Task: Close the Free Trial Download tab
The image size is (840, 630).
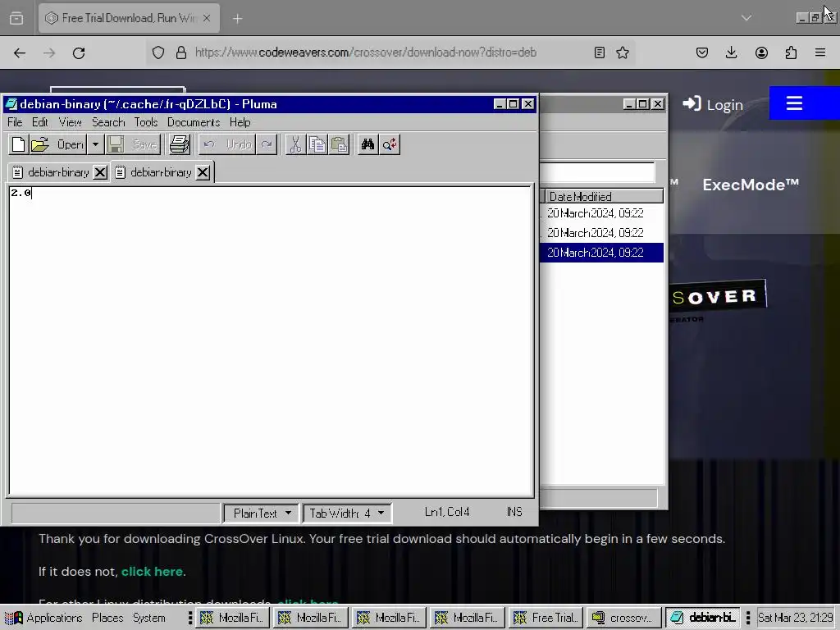Action: point(207,18)
